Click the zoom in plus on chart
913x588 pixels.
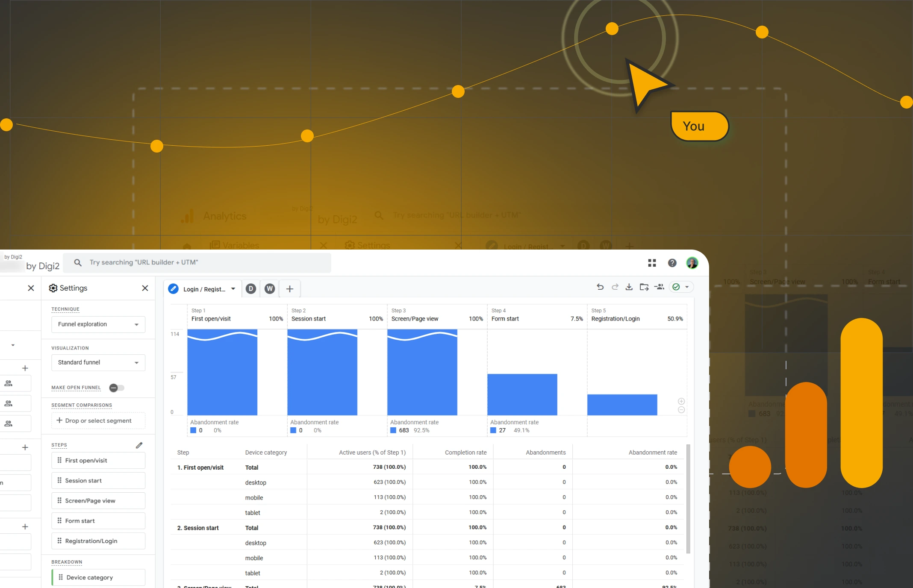[x=681, y=401]
